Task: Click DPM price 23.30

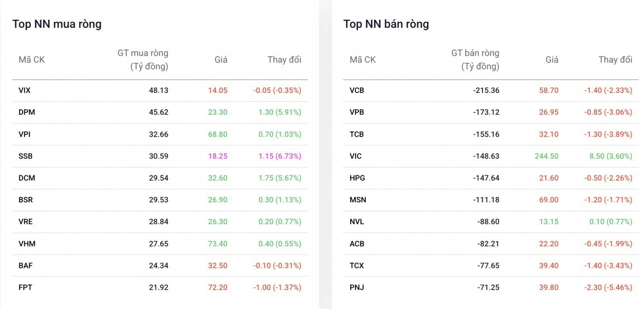Action: (x=218, y=112)
